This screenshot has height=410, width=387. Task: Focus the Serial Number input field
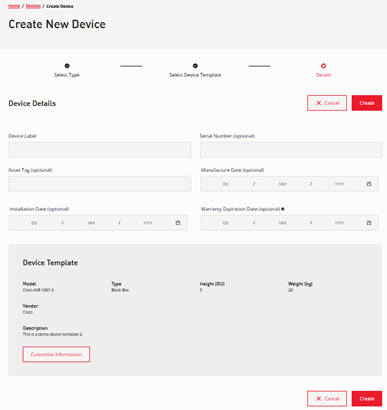(291, 150)
